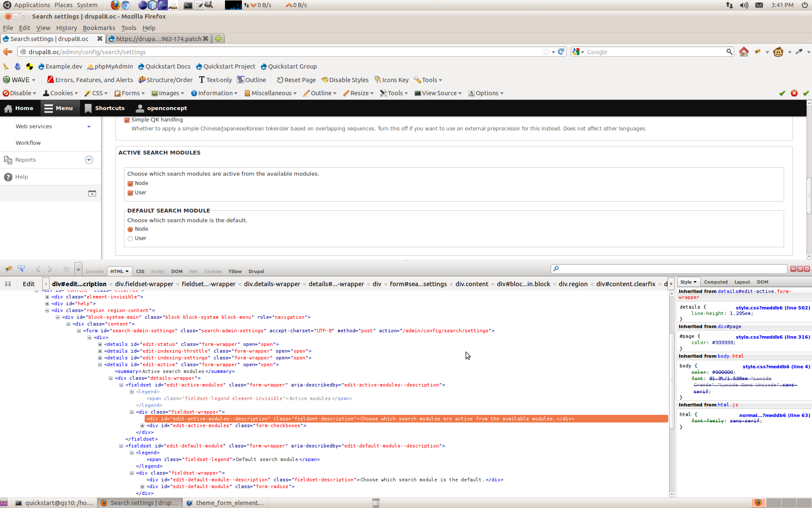
Task: Switch to the Layout side tab
Action: tap(742, 282)
